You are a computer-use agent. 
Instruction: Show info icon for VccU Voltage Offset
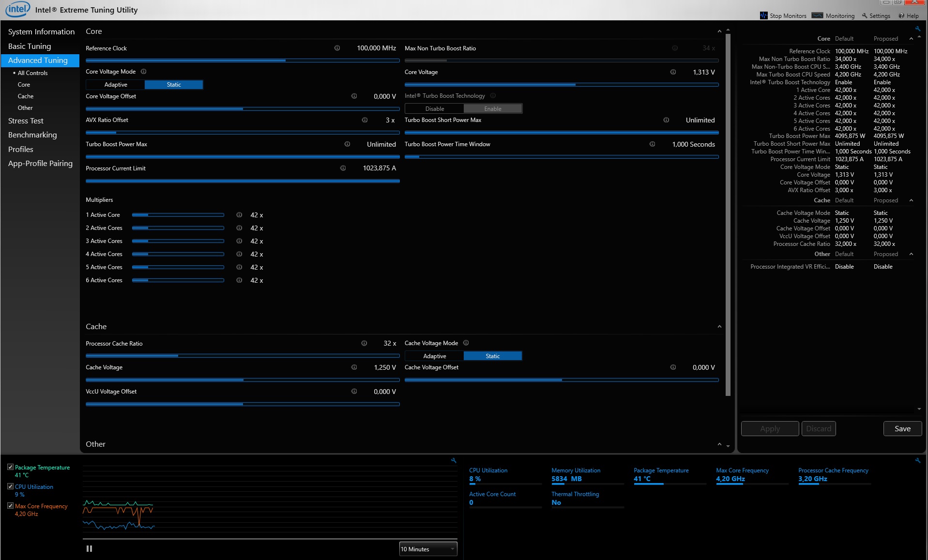click(x=354, y=391)
